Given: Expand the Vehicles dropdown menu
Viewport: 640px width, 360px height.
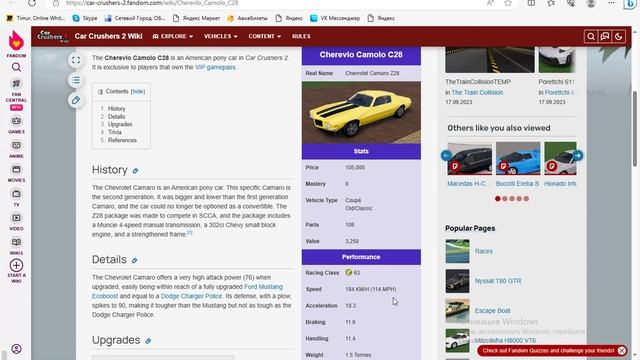Looking at the screenshot, I should (x=220, y=36).
